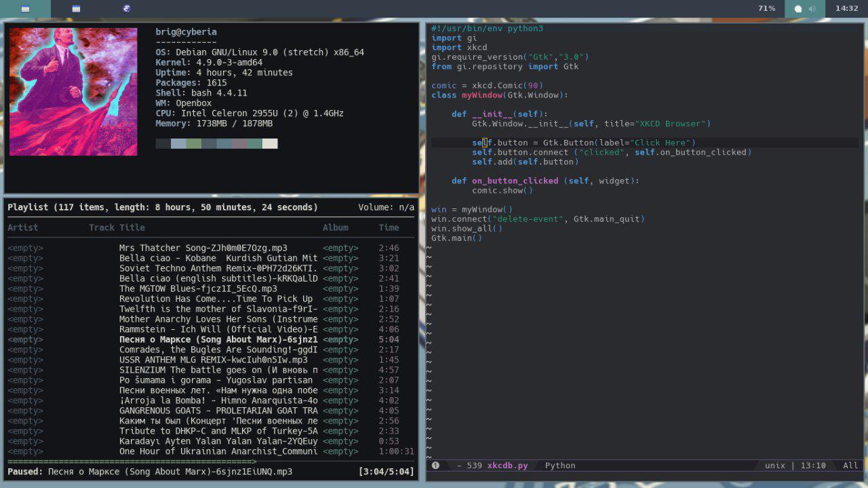Select the Album column header in playlist

coord(335,227)
